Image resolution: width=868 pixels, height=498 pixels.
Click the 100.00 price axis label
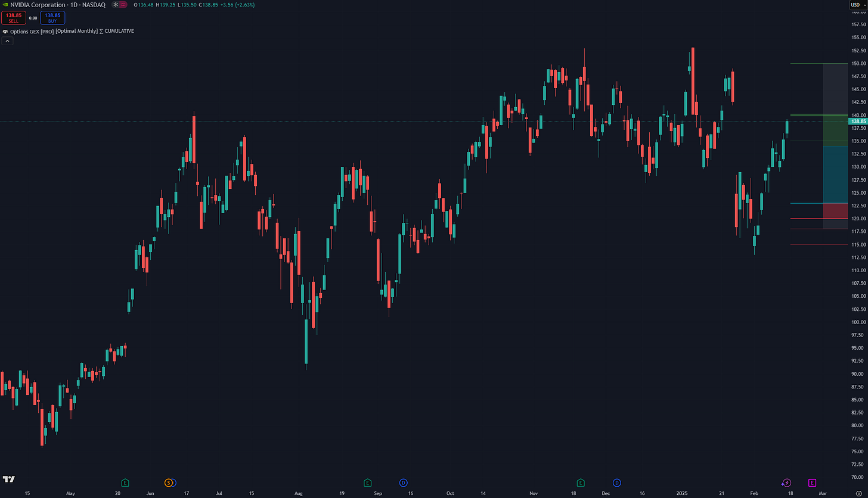[x=858, y=322]
